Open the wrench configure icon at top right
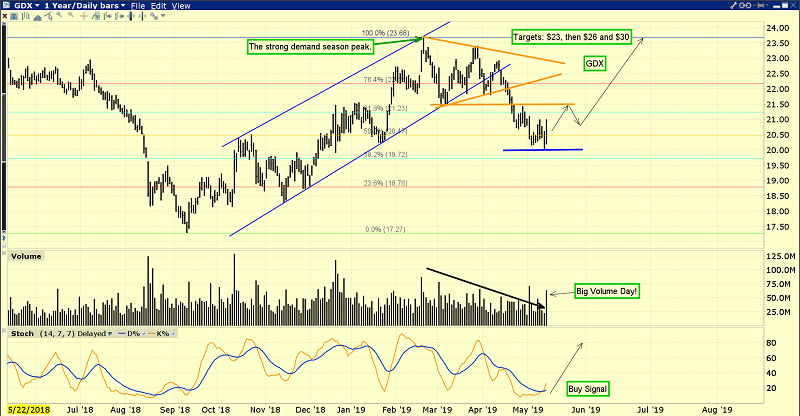 (x=734, y=5)
